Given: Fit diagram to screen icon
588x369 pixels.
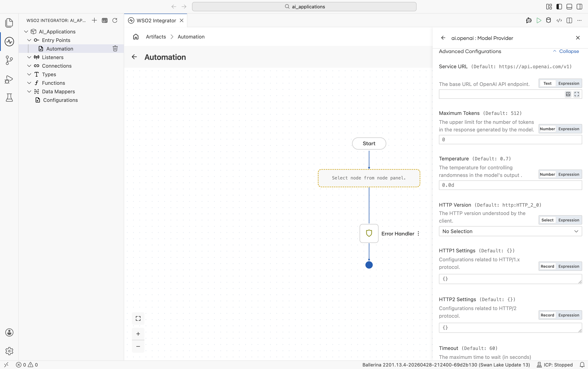Looking at the screenshot, I should point(138,318).
